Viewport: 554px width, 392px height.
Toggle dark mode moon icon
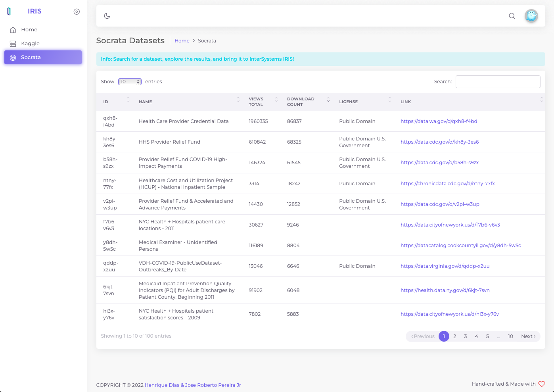click(x=107, y=16)
